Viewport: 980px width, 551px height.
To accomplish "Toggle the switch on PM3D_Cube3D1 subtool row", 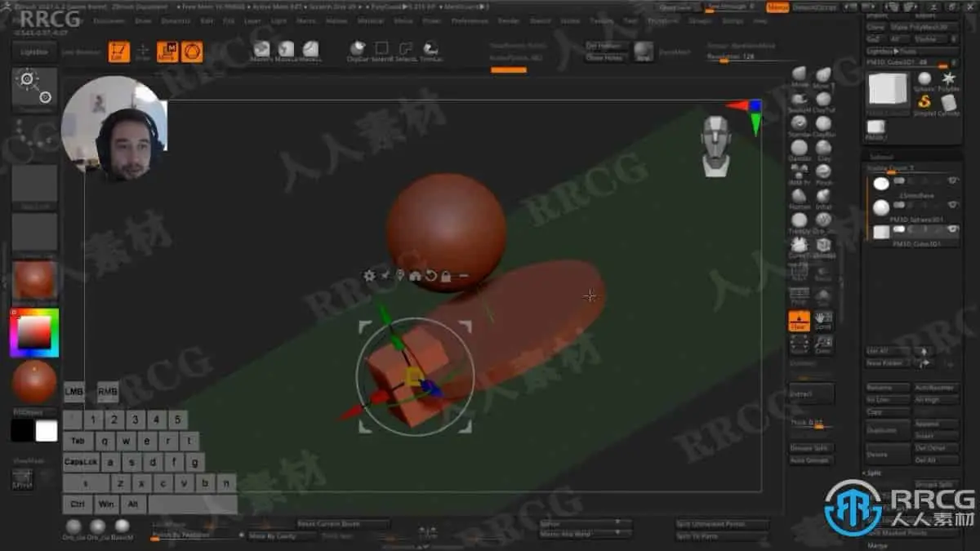I will [901, 229].
